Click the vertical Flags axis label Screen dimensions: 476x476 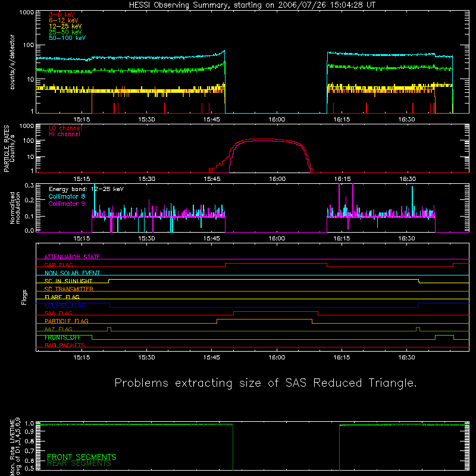pos(24,297)
